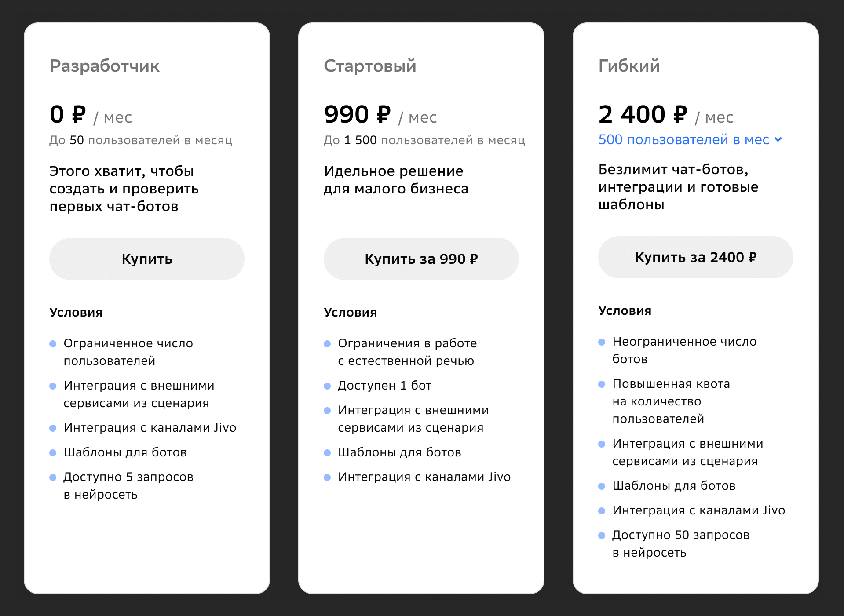This screenshot has width=844, height=616.
Task: Select the Стартовый plan heading
Action: [370, 66]
